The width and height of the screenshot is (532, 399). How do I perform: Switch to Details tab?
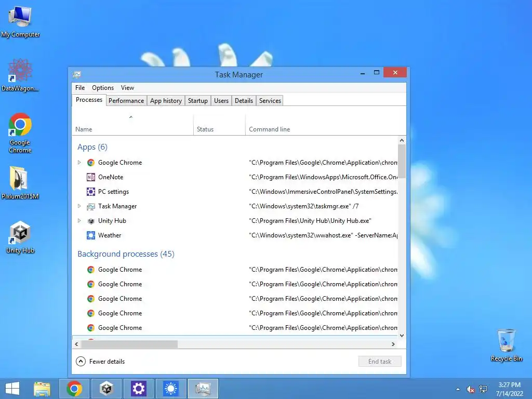[x=244, y=101]
